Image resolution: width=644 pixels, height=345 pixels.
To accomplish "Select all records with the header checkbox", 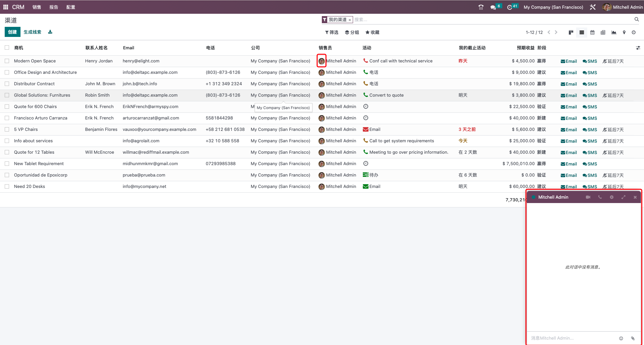I will 7,47.
